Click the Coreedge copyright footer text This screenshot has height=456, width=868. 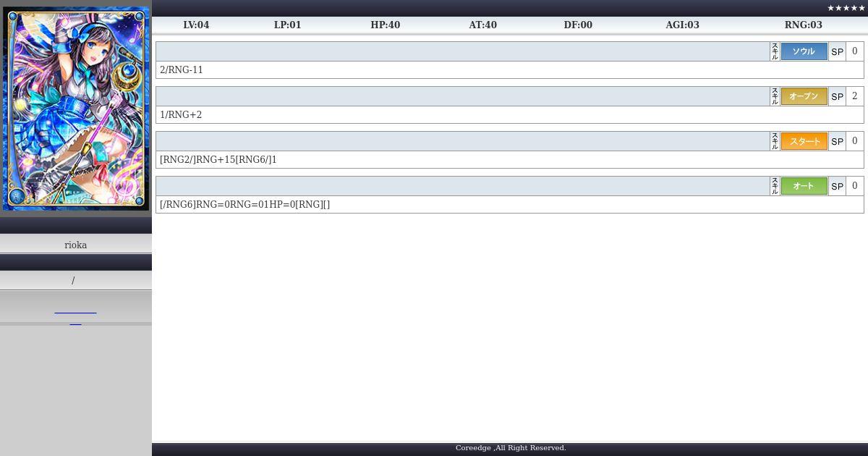pyautogui.click(x=511, y=448)
